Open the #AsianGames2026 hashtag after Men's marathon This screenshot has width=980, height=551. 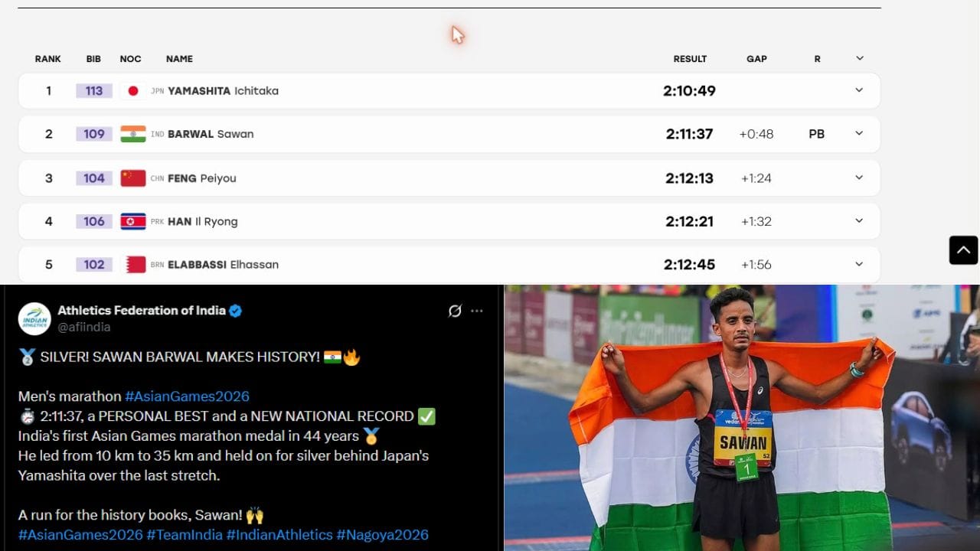(187, 396)
